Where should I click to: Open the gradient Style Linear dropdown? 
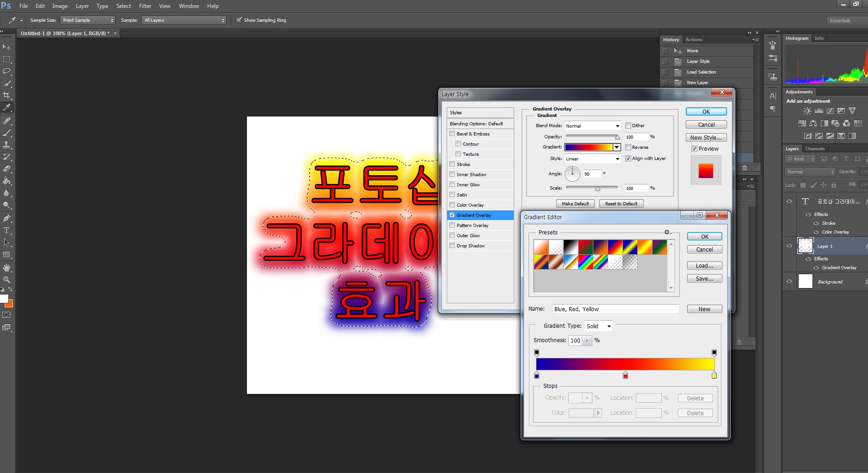click(592, 159)
